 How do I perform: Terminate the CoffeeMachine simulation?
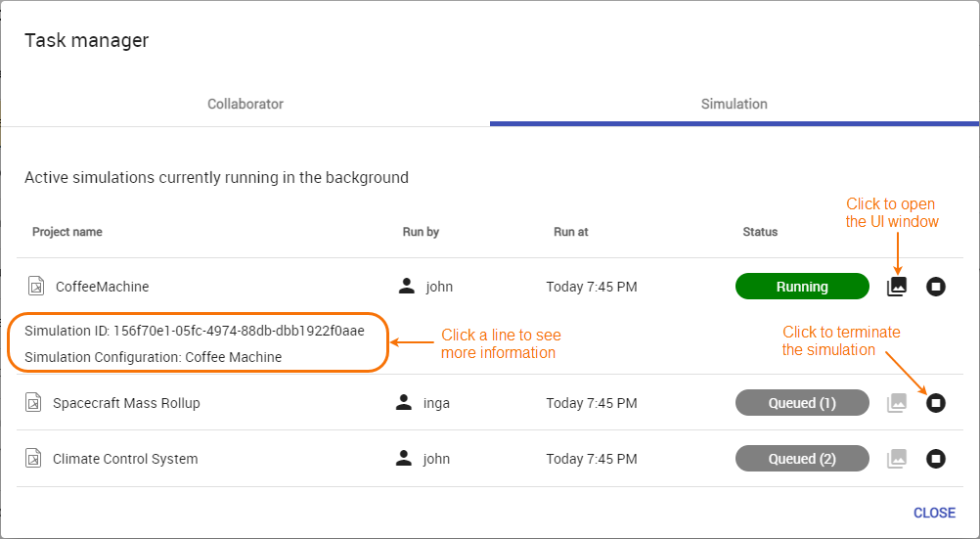pyautogui.click(x=936, y=287)
